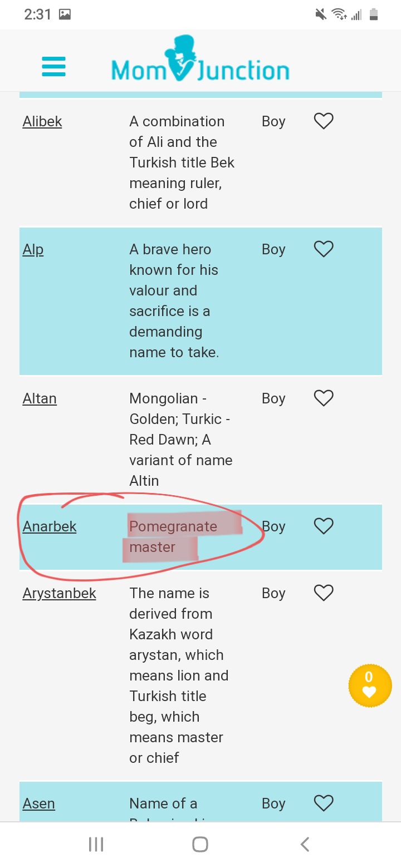Tap the Boy gender label for Alp

click(x=273, y=249)
